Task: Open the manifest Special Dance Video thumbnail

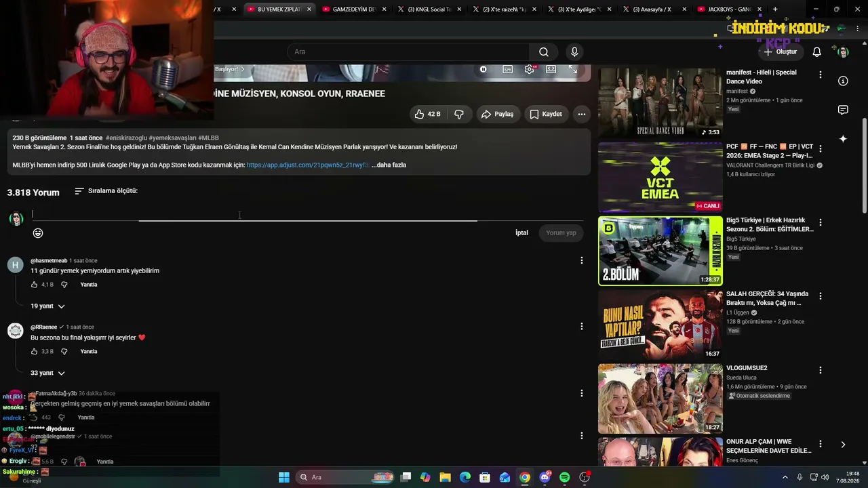Action: click(x=660, y=102)
